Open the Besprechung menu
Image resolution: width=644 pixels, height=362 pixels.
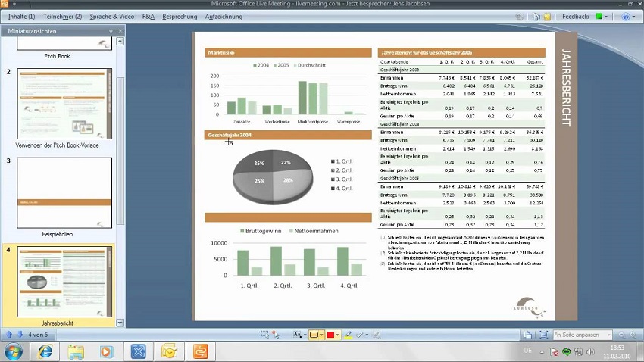180,16
